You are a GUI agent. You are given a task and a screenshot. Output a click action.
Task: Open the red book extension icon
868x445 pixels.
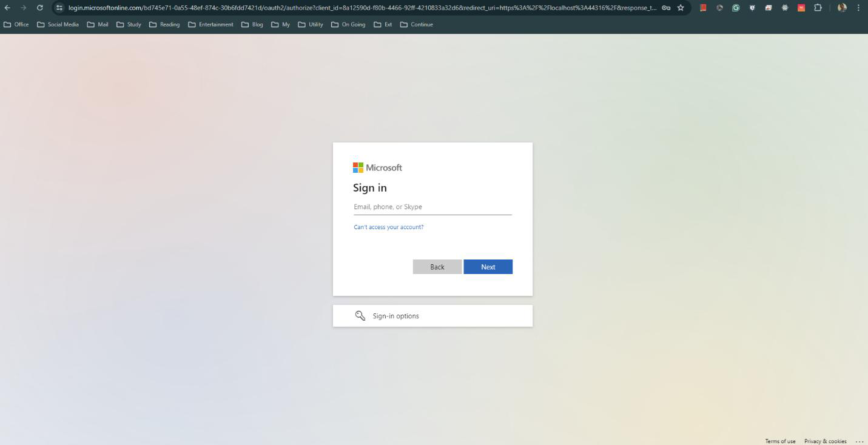click(x=703, y=8)
